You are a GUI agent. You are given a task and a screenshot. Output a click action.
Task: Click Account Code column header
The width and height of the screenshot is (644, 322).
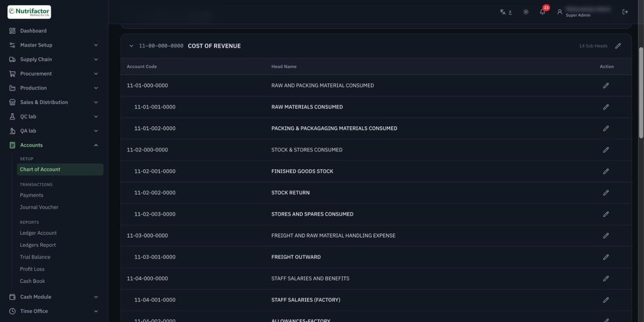142,67
